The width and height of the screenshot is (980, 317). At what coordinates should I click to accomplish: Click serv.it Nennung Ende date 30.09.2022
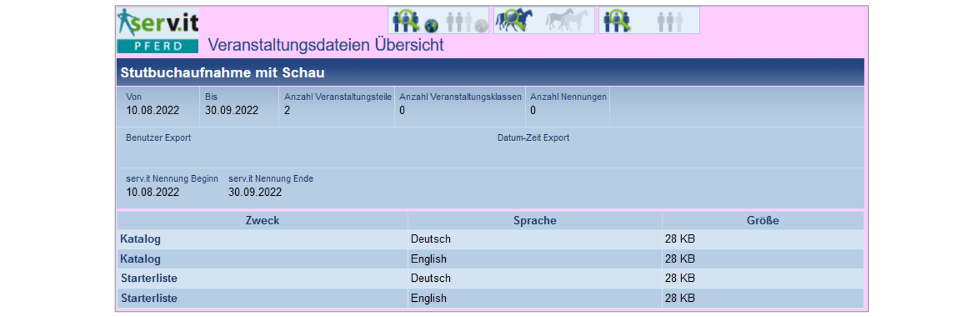pyautogui.click(x=255, y=192)
